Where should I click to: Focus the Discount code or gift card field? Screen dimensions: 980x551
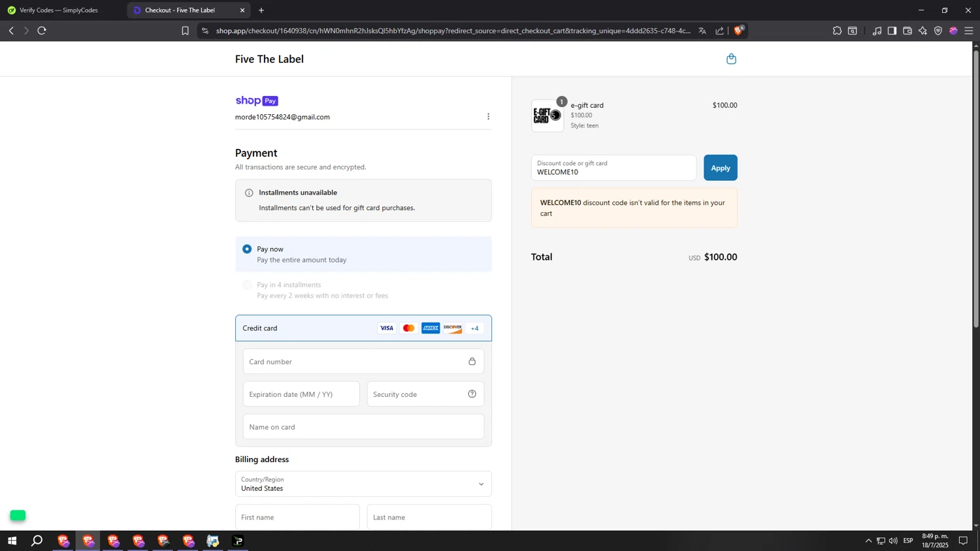613,168
